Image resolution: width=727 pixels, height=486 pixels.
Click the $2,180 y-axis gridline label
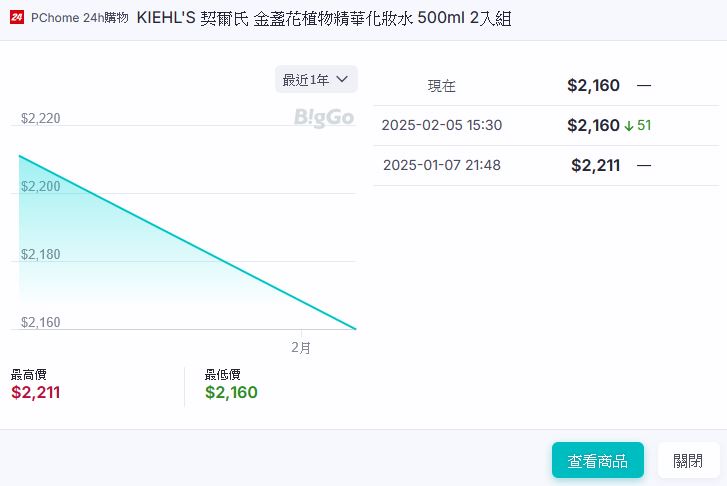coord(41,255)
